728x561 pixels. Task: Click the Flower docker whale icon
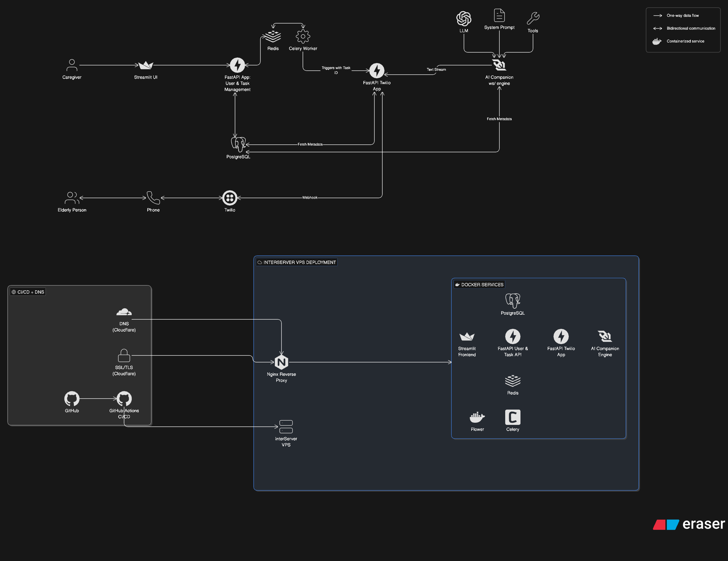point(477,417)
